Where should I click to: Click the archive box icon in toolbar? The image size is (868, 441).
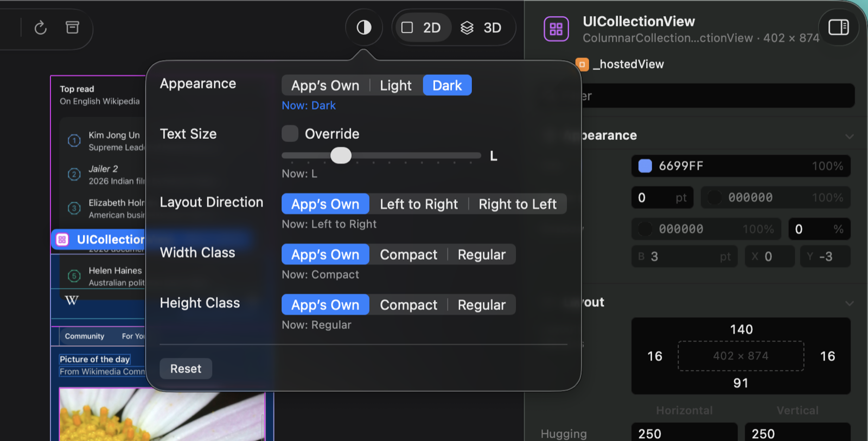coord(72,27)
